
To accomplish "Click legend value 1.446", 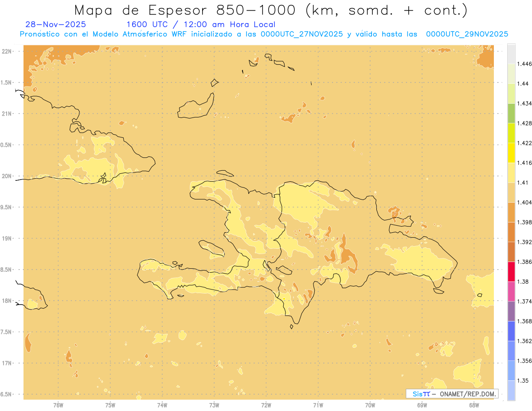I will (524, 64).
